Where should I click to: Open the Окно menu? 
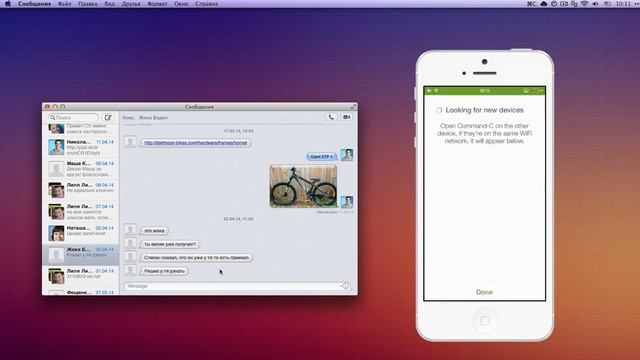181,4
